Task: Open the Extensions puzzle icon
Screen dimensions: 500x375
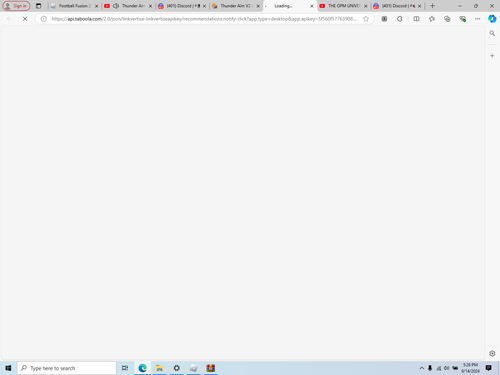Action: click(x=400, y=19)
